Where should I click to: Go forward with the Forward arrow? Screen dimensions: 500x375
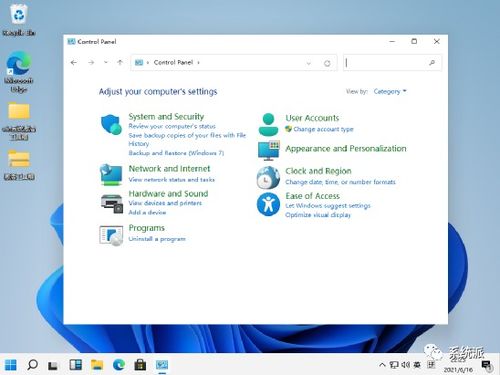click(x=91, y=62)
